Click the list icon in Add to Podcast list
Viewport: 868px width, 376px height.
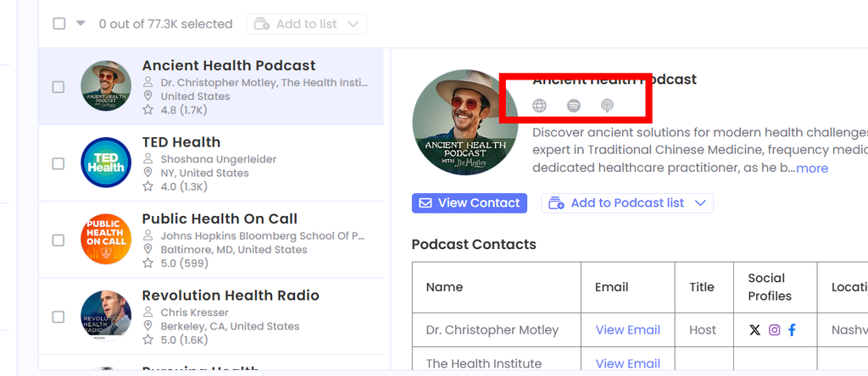coord(556,203)
